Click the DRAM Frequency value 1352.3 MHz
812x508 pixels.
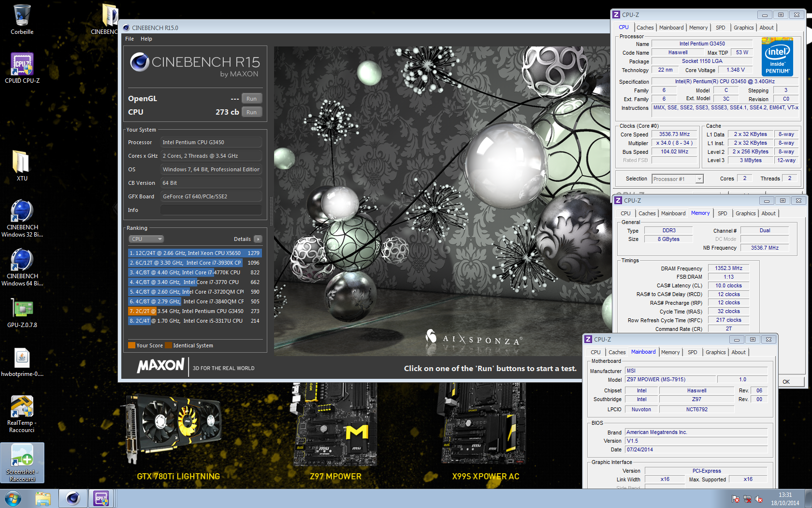(x=728, y=268)
